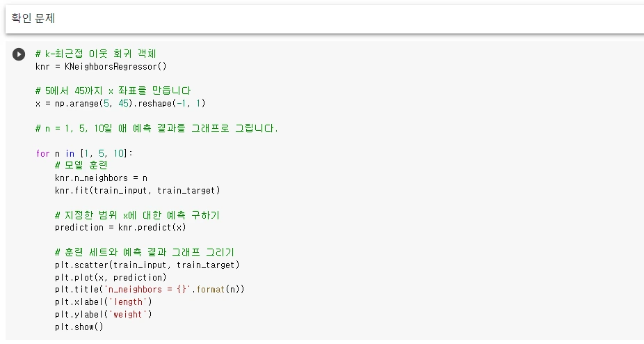The width and height of the screenshot is (644, 344).
Task: Click the prediction = knr.predict(x) line
Action: pos(120,228)
